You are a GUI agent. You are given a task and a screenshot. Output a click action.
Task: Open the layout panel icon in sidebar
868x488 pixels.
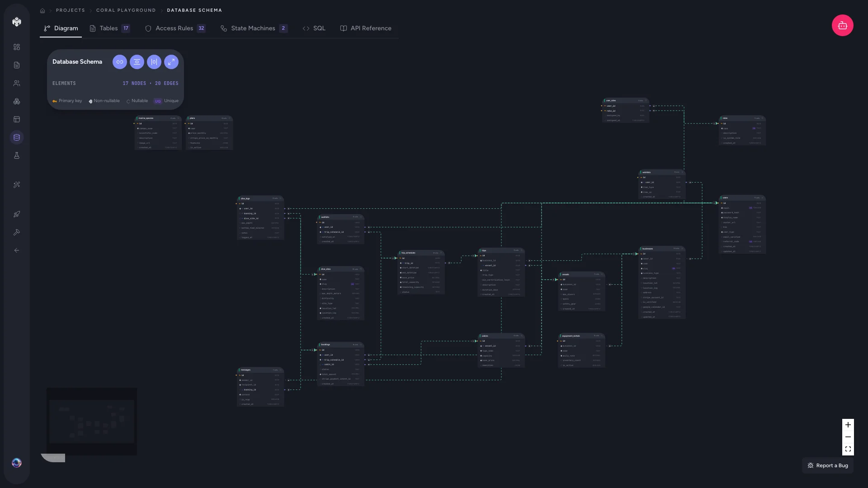click(17, 119)
